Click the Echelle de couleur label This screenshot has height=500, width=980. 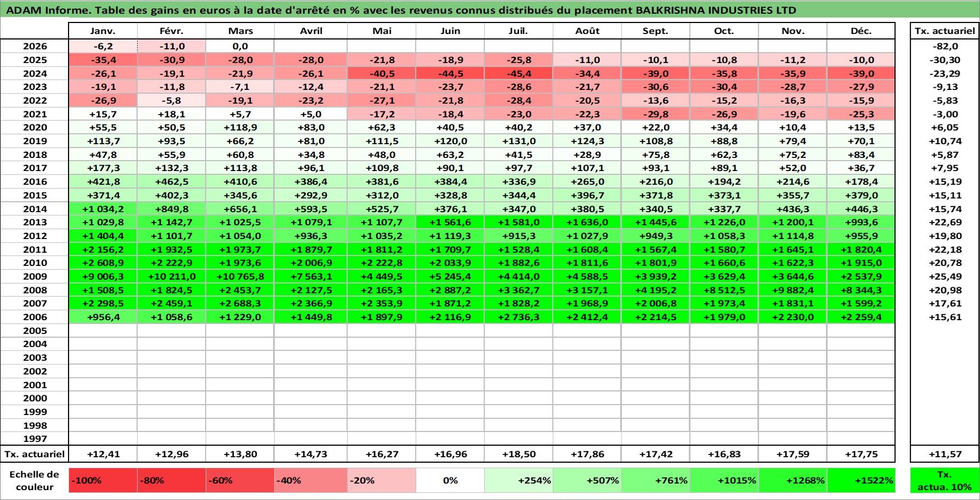click(35, 480)
